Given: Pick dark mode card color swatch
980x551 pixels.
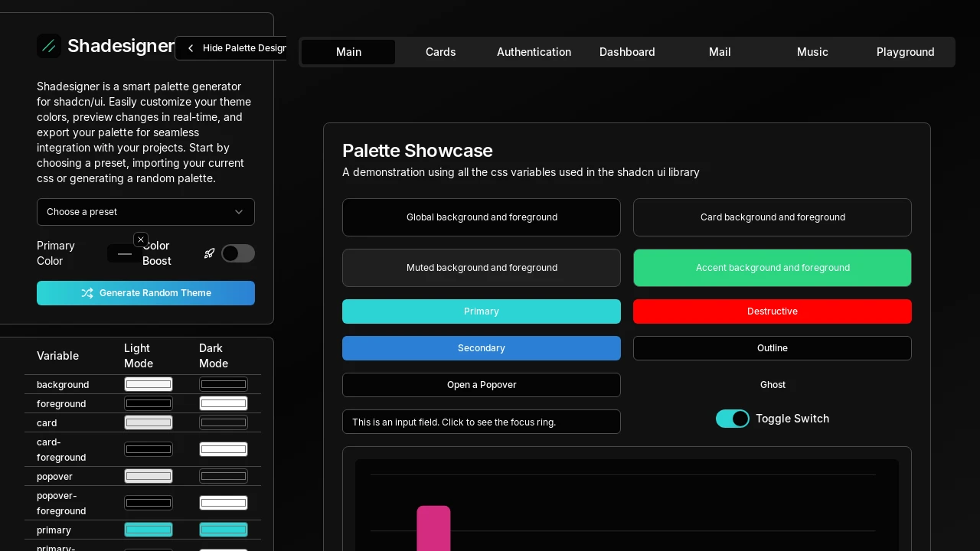Looking at the screenshot, I should coord(224,422).
